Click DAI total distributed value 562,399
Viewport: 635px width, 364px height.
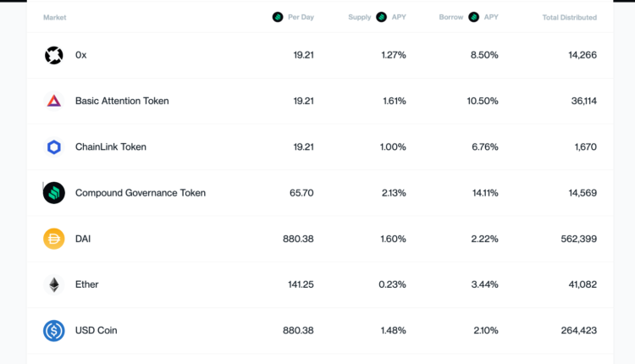point(578,239)
